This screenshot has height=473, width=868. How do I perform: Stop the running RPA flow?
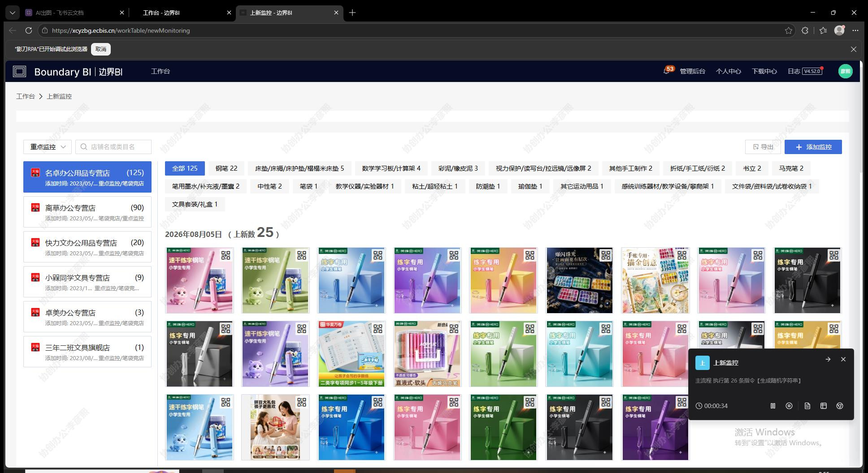click(x=789, y=406)
